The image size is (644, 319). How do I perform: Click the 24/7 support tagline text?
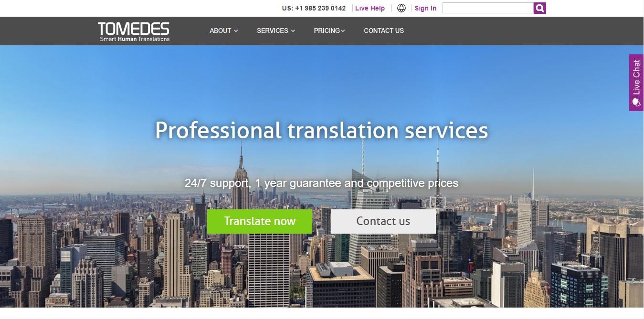[321, 183]
